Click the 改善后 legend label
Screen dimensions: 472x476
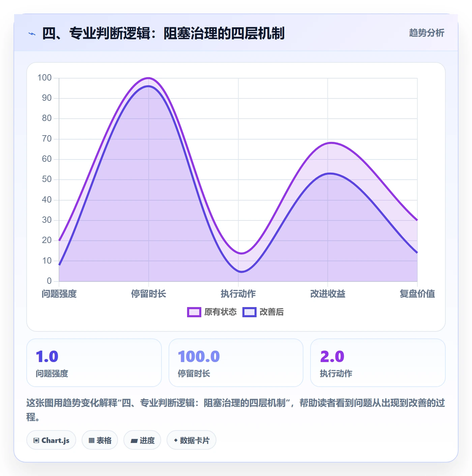[271, 312]
